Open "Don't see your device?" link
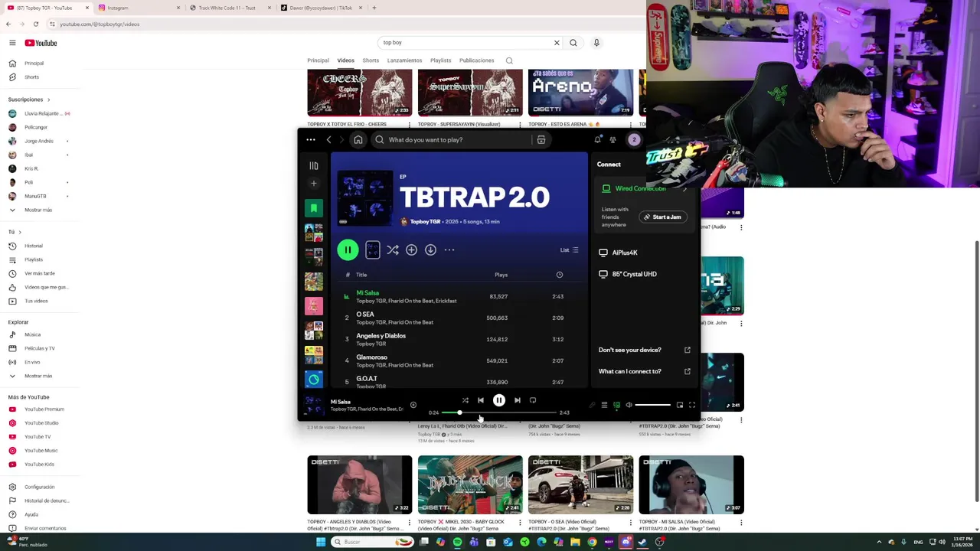The width and height of the screenshot is (980, 551). coord(645,350)
